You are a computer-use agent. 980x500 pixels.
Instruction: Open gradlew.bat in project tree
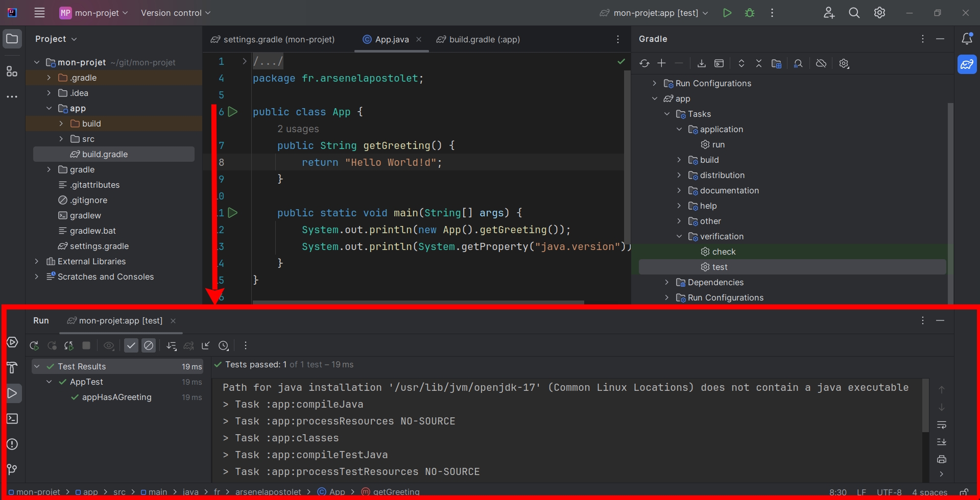coord(93,231)
